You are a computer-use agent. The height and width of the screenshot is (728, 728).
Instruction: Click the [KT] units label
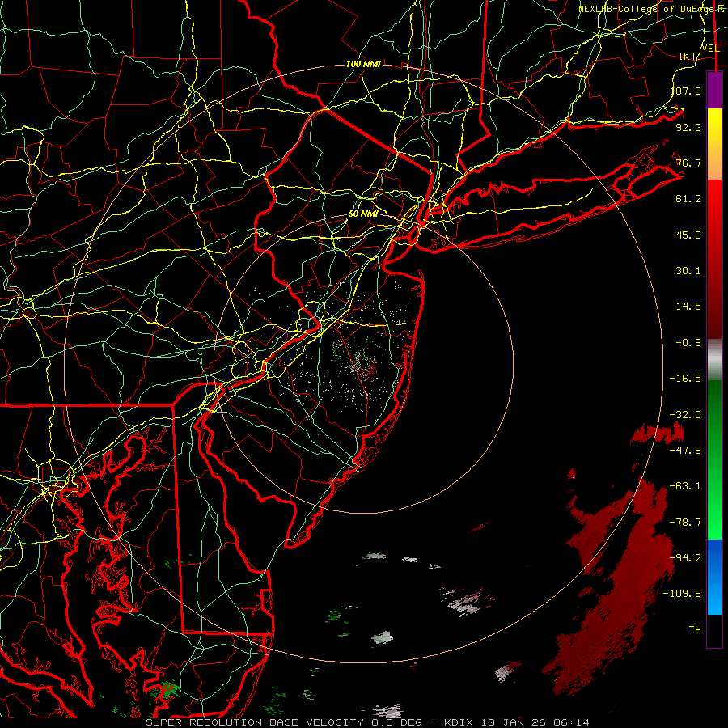click(691, 56)
